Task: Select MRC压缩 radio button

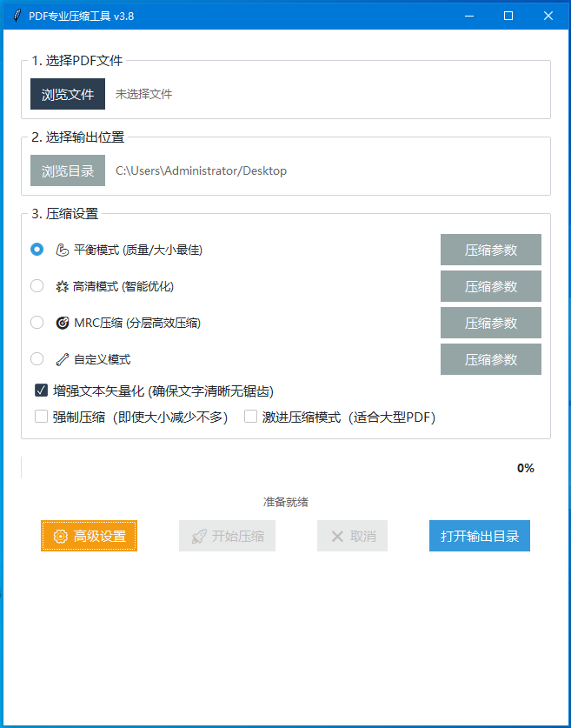Action: tap(37, 323)
